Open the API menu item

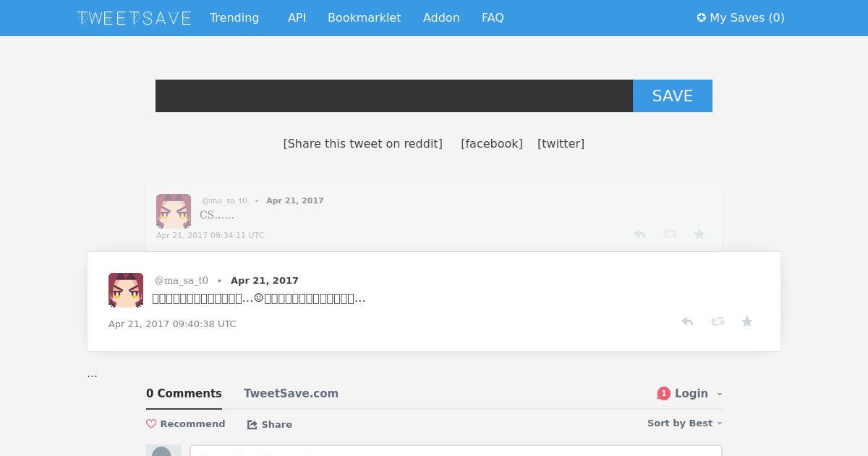(297, 17)
